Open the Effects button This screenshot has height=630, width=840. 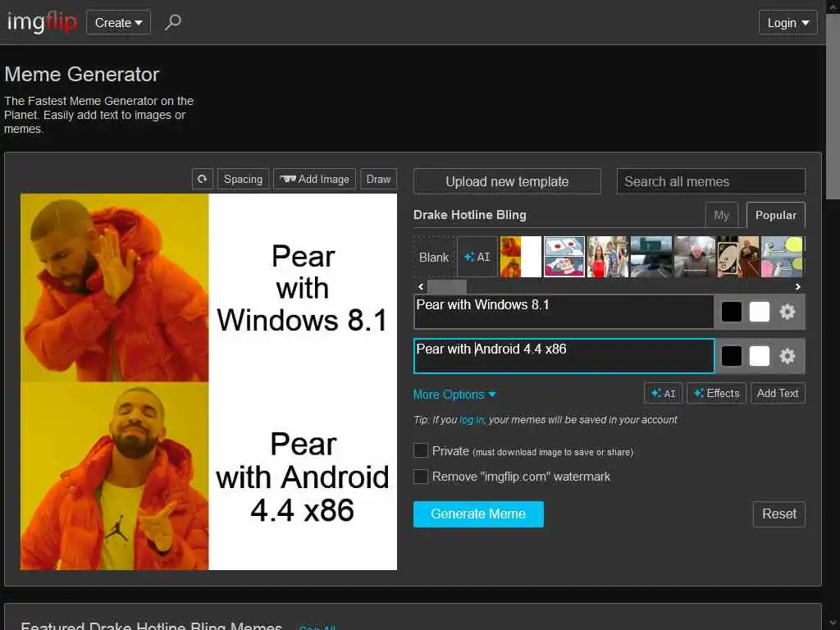(716, 394)
